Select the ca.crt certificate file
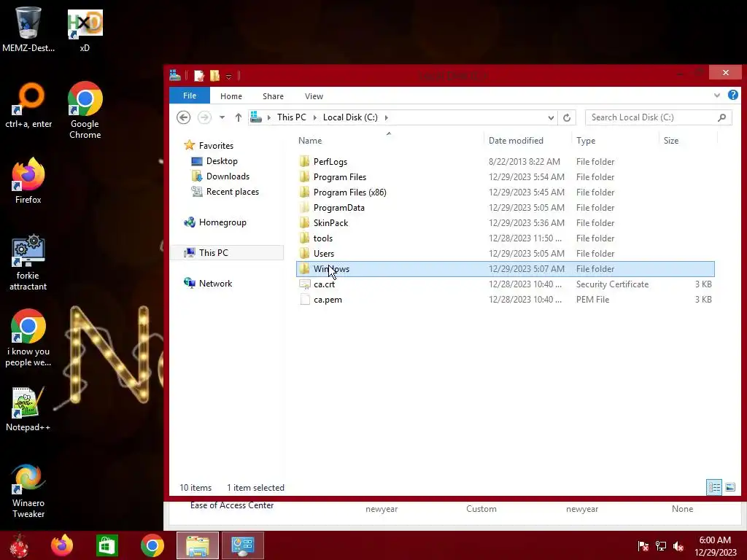 [x=506, y=284]
